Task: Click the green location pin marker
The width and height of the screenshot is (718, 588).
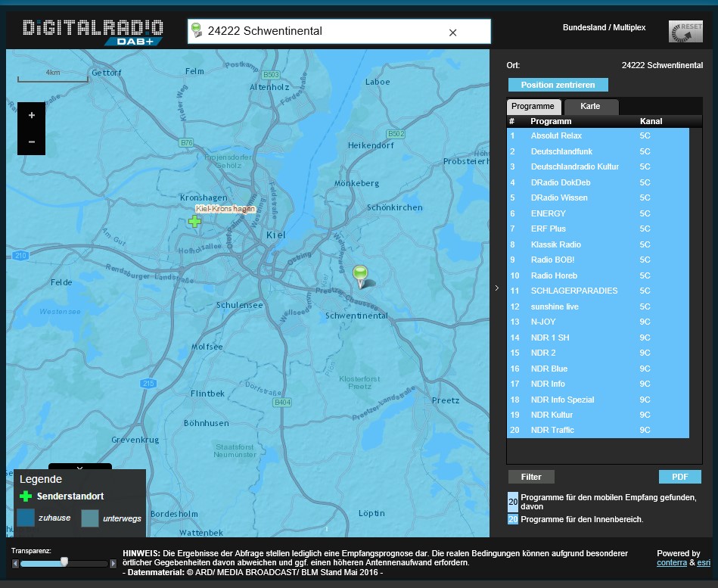Action: [x=360, y=274]
